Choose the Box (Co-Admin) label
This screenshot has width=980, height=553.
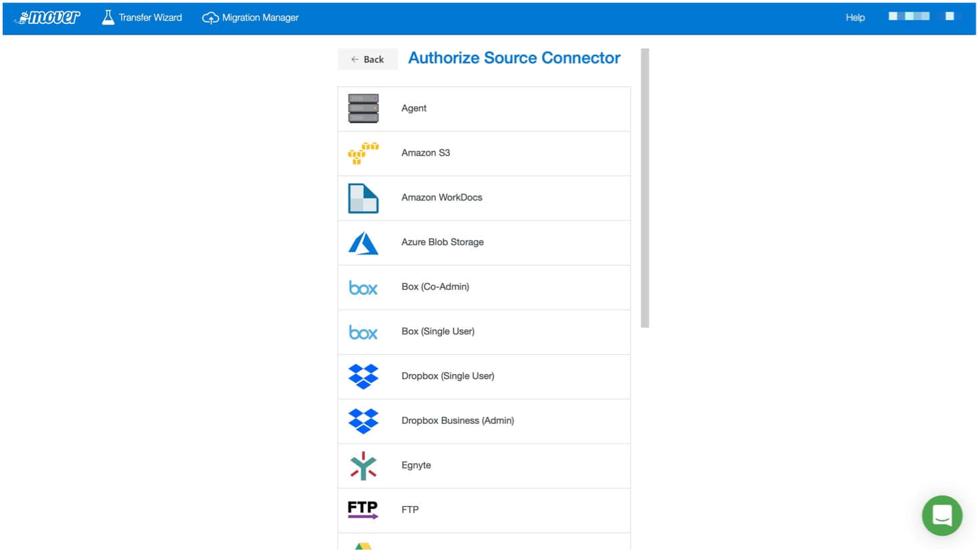click(x=435, y=287)
